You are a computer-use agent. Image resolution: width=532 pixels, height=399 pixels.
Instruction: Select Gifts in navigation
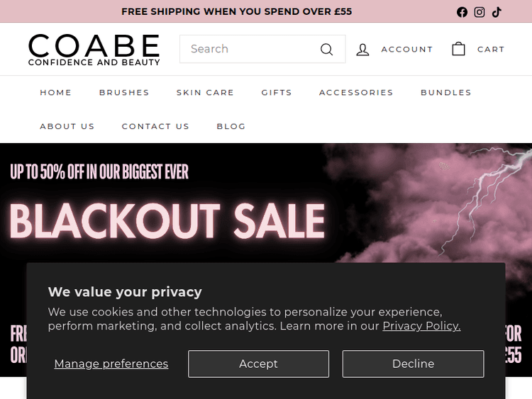277,92
